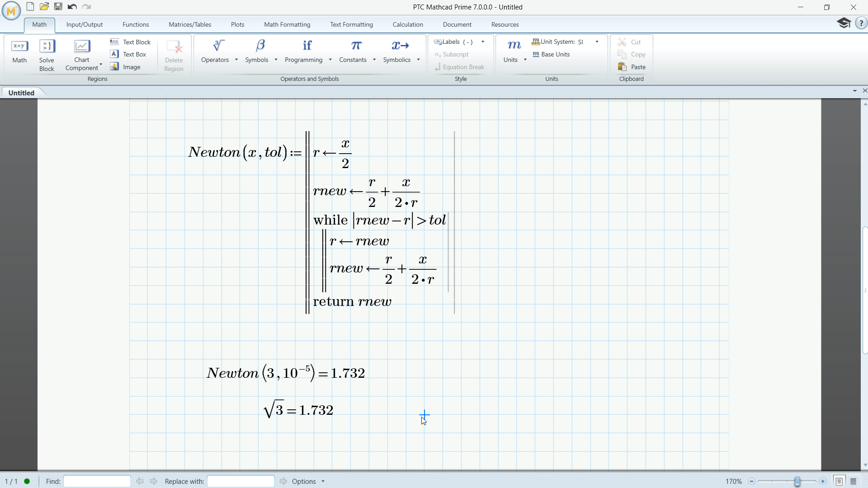Open the Calculation ribbon tab
This screenshot has height=488, width=868.
(408, 24)
